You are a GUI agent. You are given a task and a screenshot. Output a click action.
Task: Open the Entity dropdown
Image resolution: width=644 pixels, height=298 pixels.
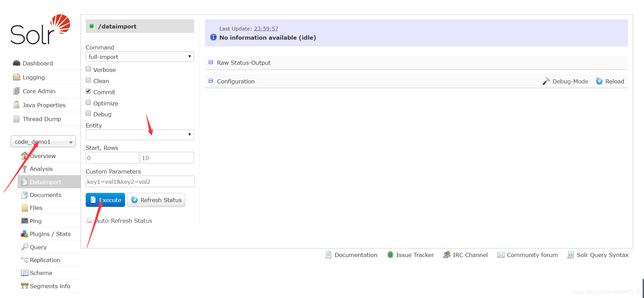140,135
